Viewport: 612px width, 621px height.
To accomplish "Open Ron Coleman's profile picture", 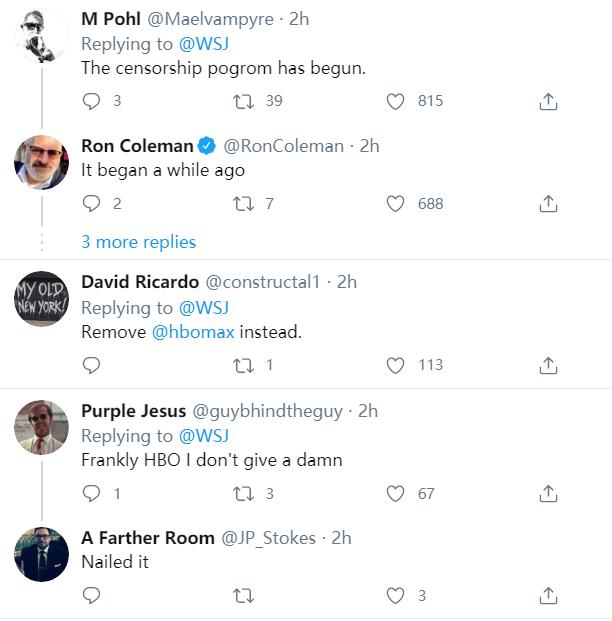I will click(42, 161).
